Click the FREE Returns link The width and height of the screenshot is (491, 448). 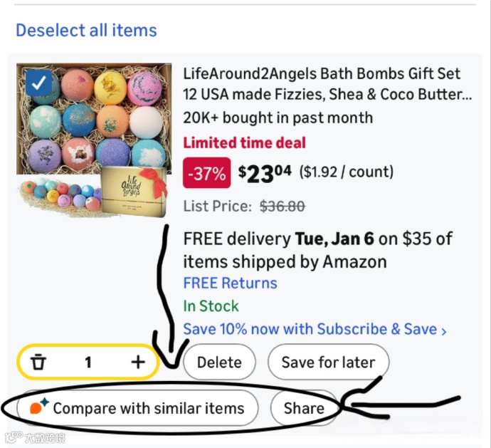230,283
